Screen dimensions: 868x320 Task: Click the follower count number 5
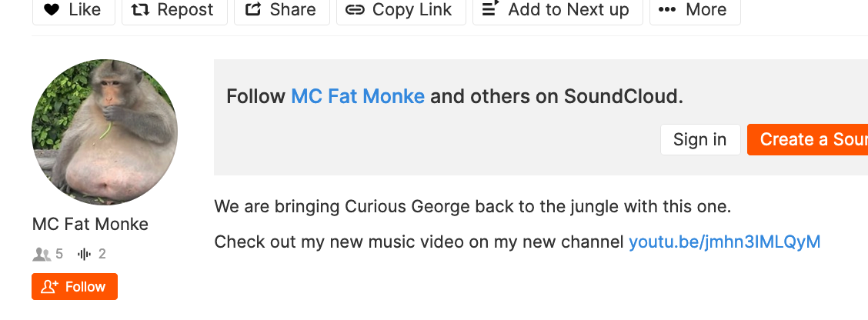tap(59, 254)
